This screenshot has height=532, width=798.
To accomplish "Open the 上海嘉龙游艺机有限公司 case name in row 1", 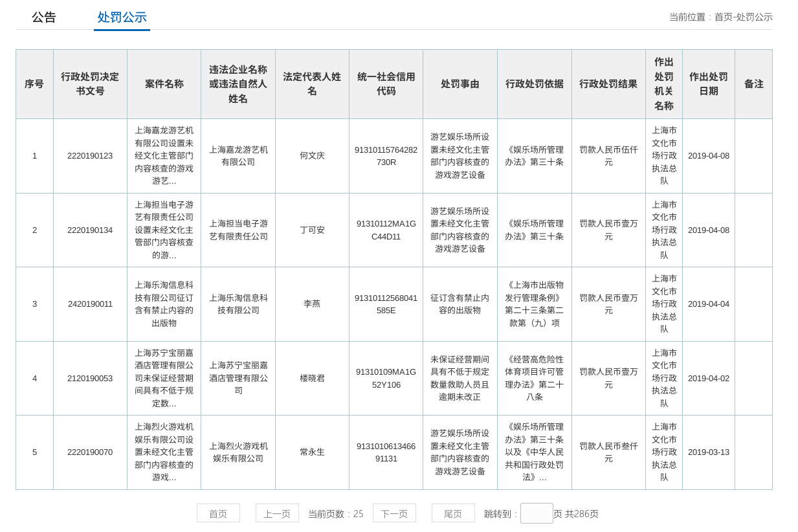I will tap(164, 155).
